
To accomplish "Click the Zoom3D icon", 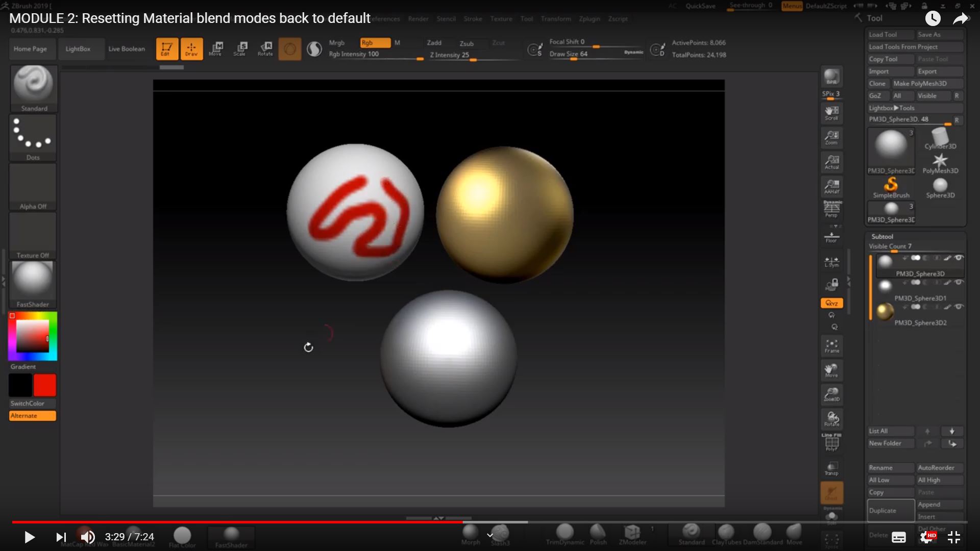I will (831, 394).
